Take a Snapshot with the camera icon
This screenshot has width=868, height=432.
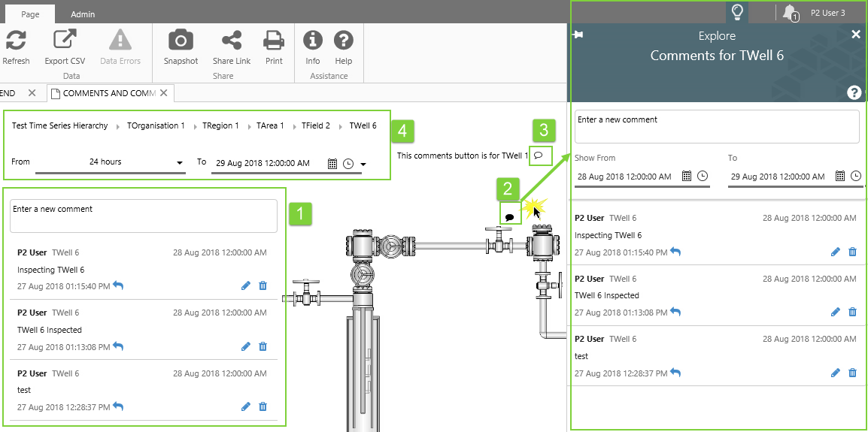(x=181, y=41)
